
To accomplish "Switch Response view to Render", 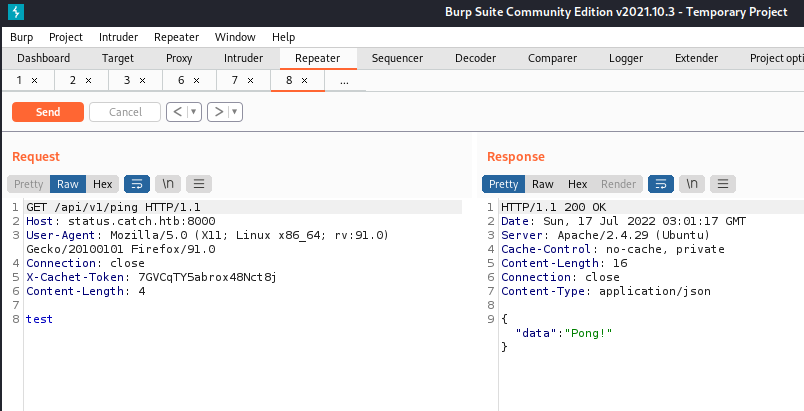I will point(618,184).
